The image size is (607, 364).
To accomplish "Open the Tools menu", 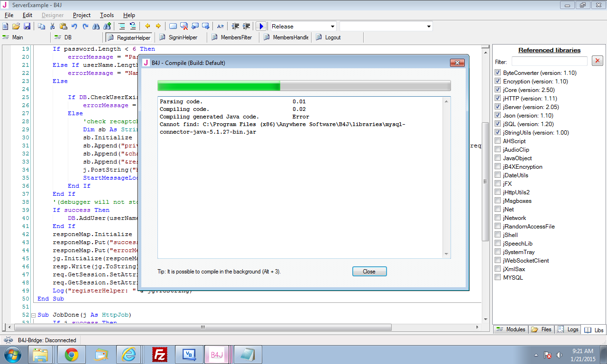I will coord(107,15).
